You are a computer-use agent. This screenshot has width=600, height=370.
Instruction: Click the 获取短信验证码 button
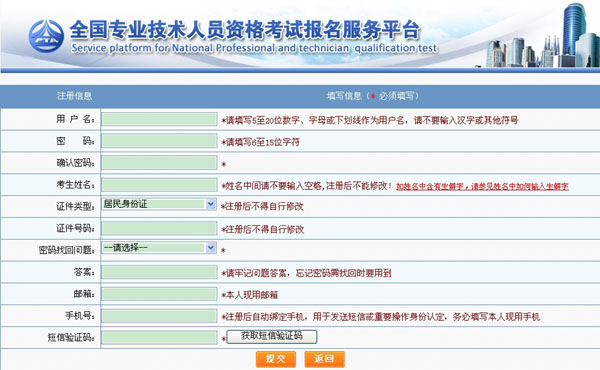pos(272,336)
